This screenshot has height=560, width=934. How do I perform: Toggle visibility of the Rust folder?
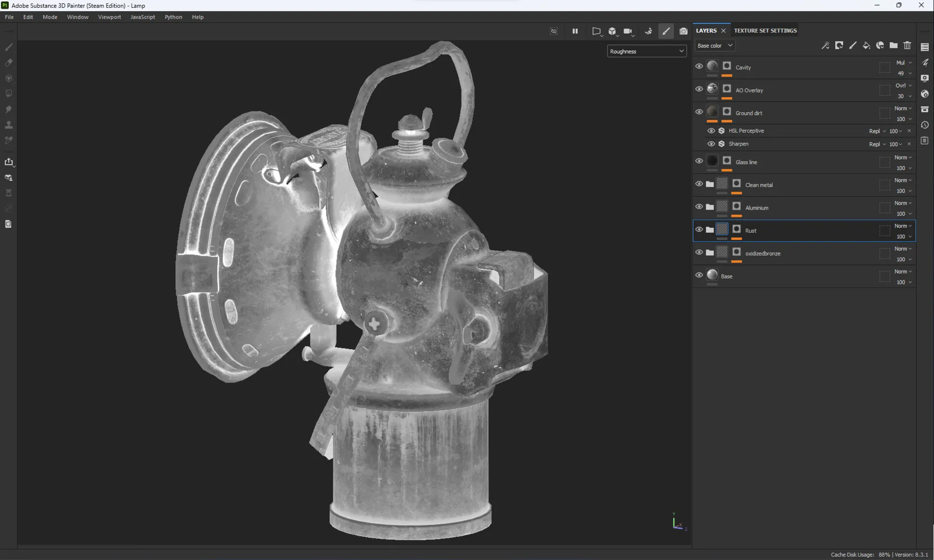(x=699, y=229)
